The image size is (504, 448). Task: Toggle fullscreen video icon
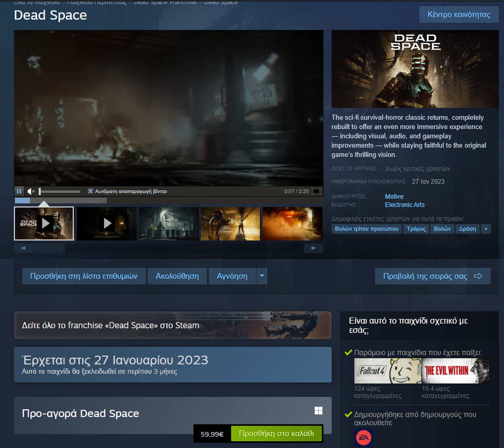coord(317,191)
